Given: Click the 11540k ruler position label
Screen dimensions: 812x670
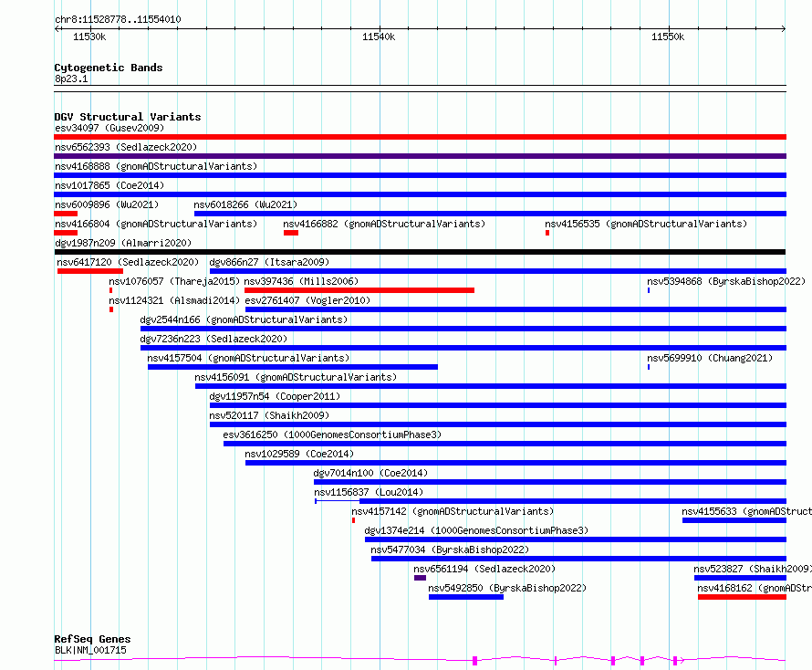Looking at the screenshot, I should coord(379,37).
